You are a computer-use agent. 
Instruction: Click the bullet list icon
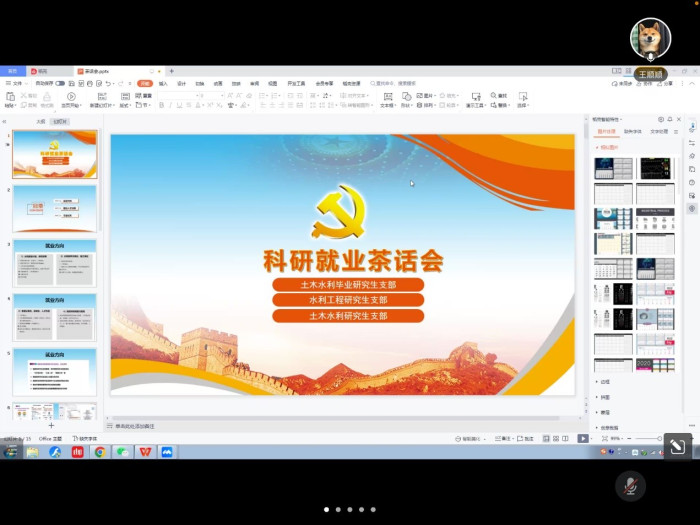click(x=262, y=96)
